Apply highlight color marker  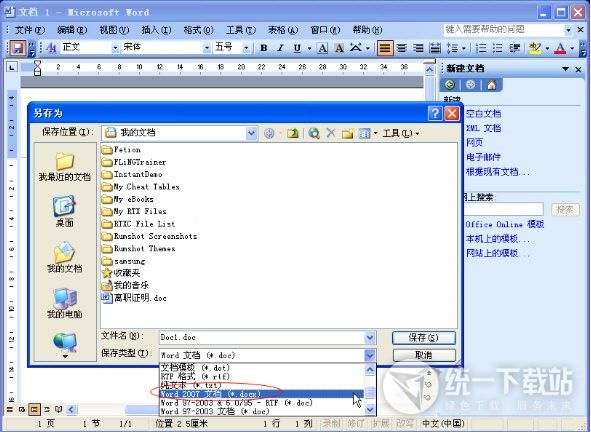[x=535, y=48]
